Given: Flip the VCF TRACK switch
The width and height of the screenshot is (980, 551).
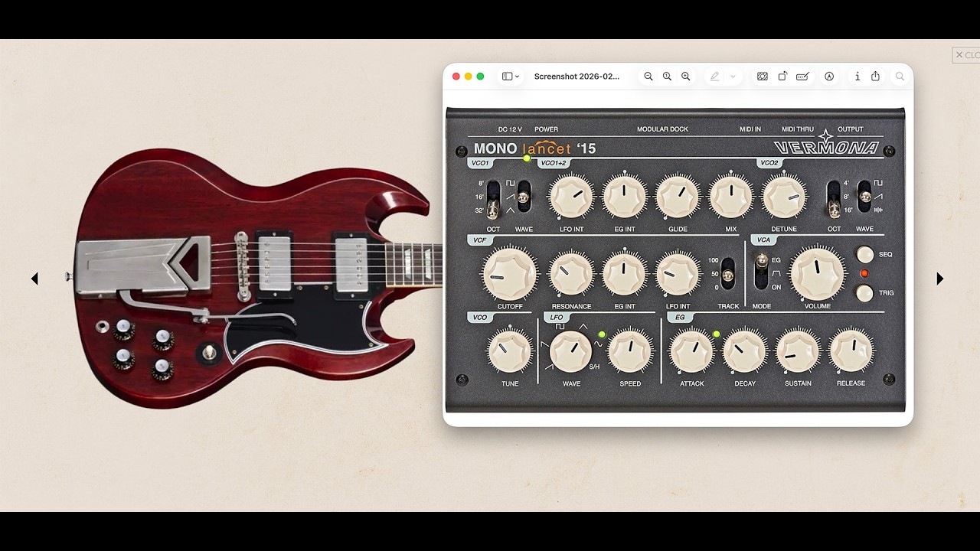Looking at the screenshot, I should point(728,274).
